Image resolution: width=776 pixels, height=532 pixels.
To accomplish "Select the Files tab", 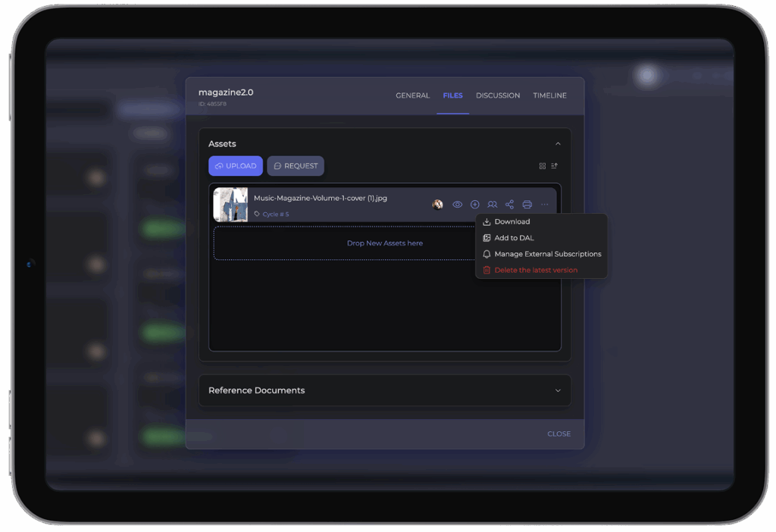I will tap(452, 95).
